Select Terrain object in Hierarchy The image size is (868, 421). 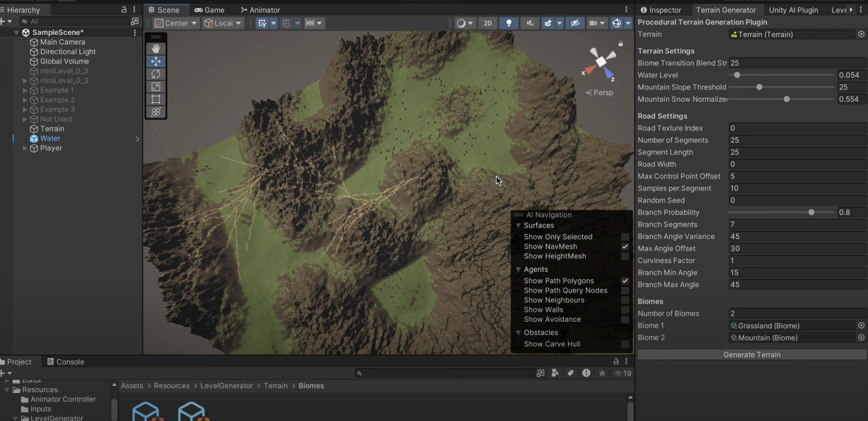[52, 129]
